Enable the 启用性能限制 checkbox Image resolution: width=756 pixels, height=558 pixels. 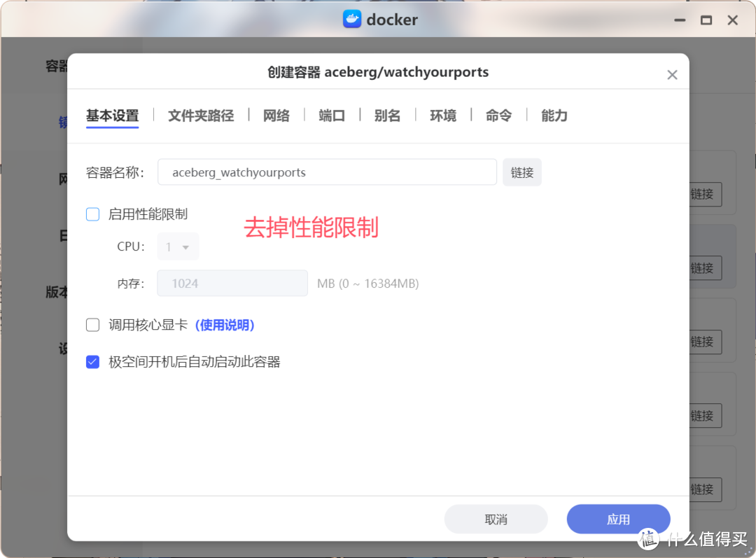pos(92,214)
